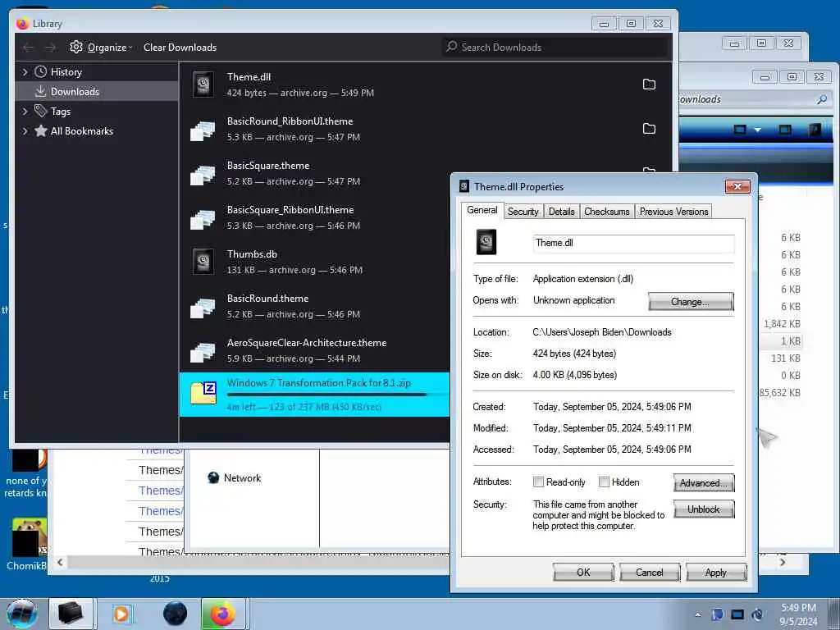Show Theme.dll in containing folder
The width and height of the screenshot is (840, 630).
649,84
